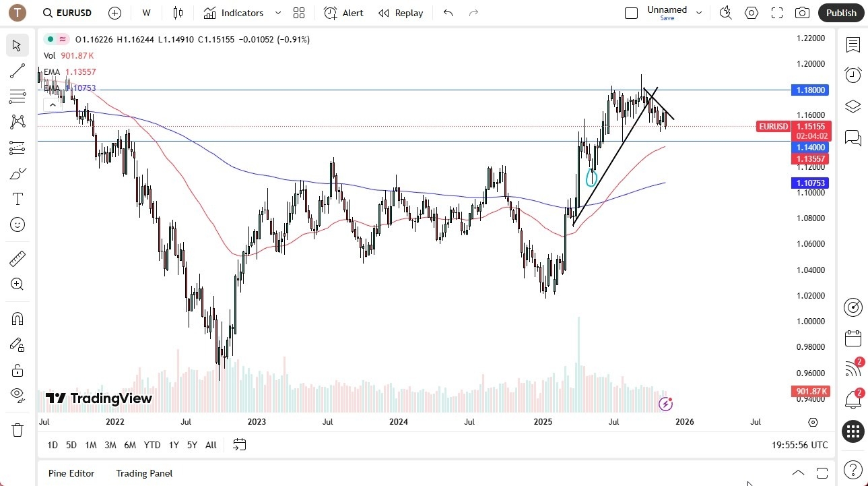Open the Measure tool
This screenshot has height=486, width=868.
click(17, 258)
